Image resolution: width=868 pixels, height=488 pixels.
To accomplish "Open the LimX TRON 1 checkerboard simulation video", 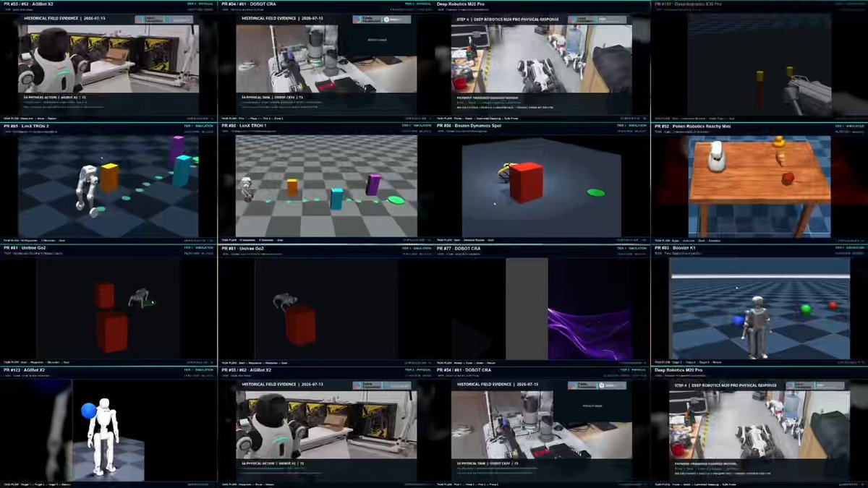I will pos(325,183).
